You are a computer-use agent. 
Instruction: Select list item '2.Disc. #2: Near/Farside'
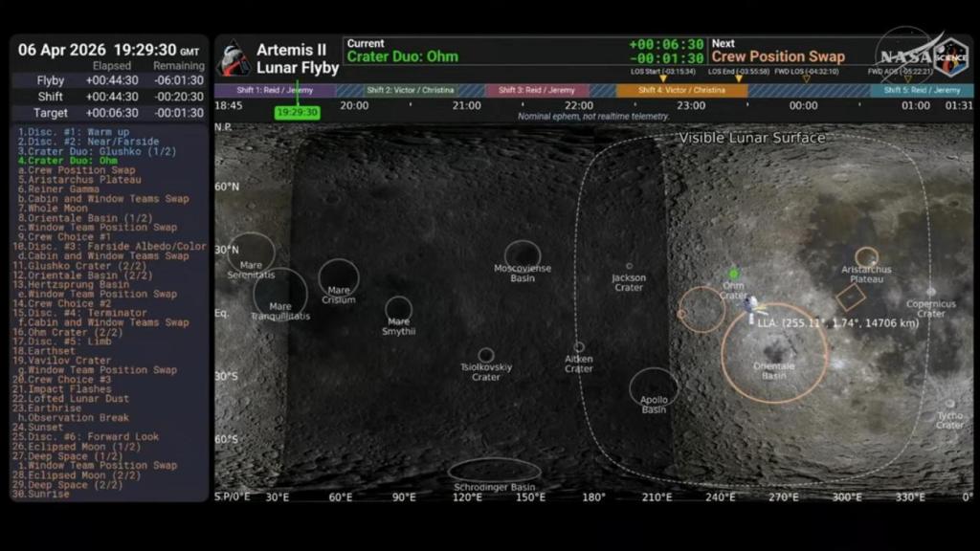[88, 142]
